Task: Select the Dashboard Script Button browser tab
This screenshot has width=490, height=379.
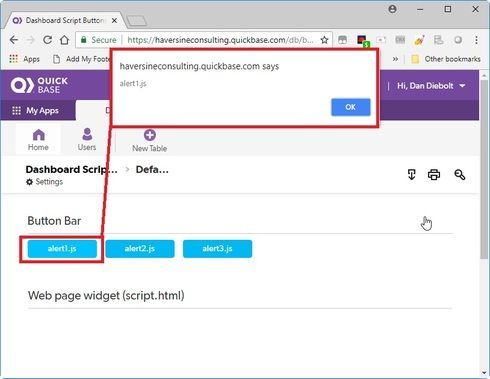Action: click(x=65, y=21)
